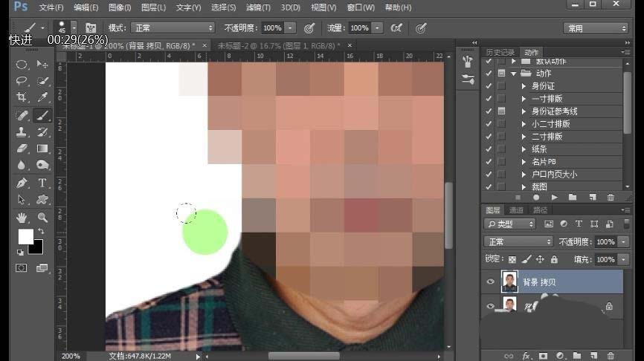Open the 滤镜(T) menu
644x361 pixels.
[258, 7]
